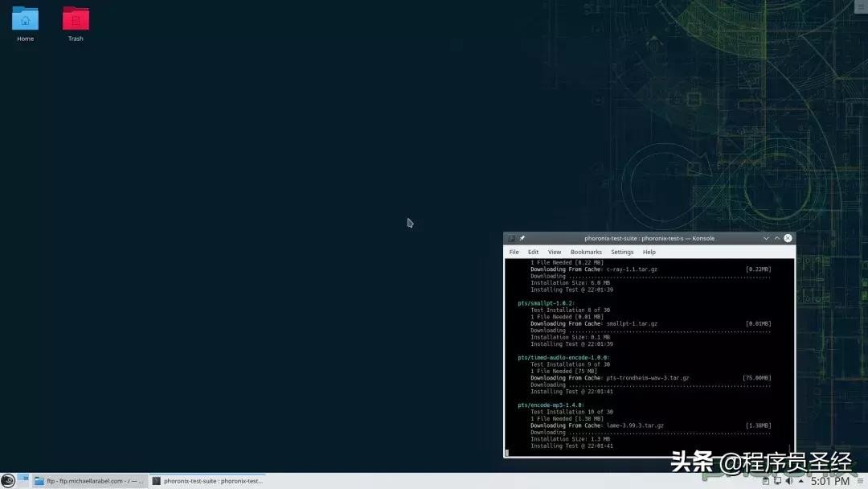Click the Konsole icon in the window titlebar
868x489 pixels.
[510, 238]
